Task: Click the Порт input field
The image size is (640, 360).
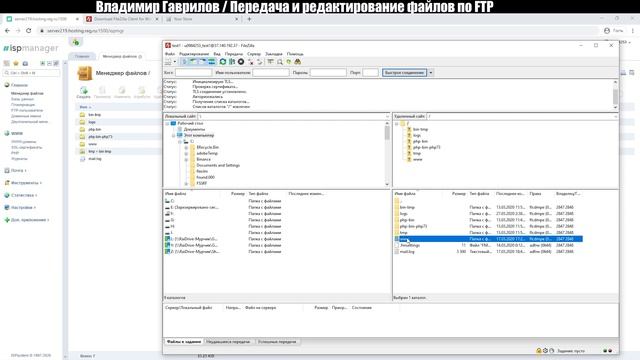Action: 370,73
